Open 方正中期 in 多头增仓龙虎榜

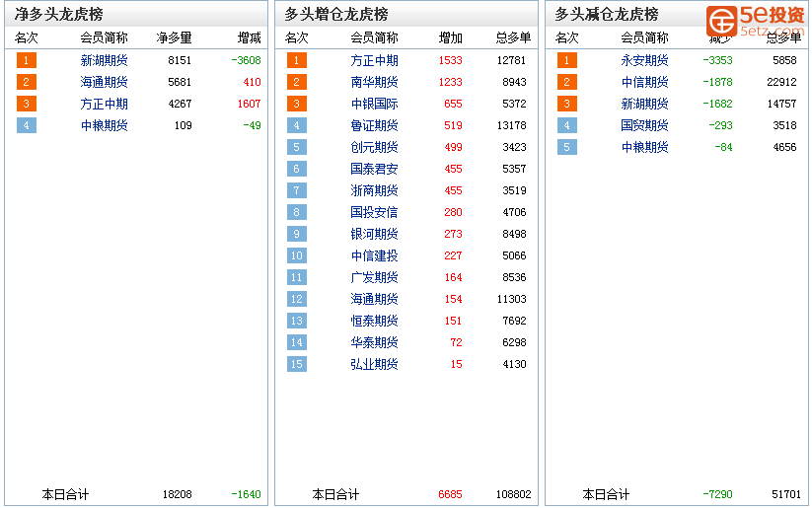coord(374,60)
